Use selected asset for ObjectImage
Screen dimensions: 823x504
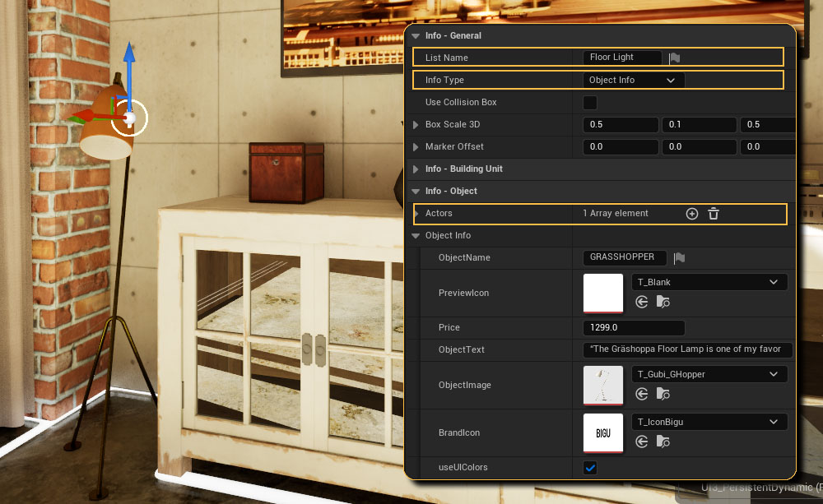642,395
